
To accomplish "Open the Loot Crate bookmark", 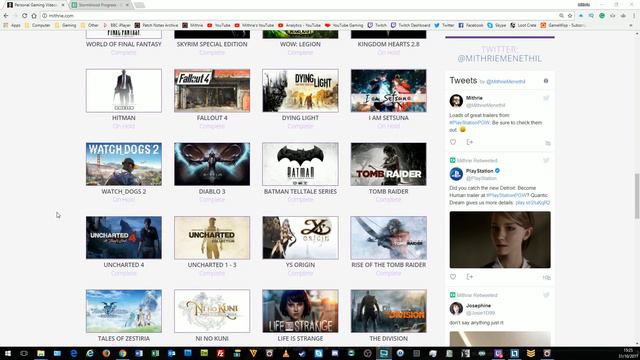I will point(523,25).
